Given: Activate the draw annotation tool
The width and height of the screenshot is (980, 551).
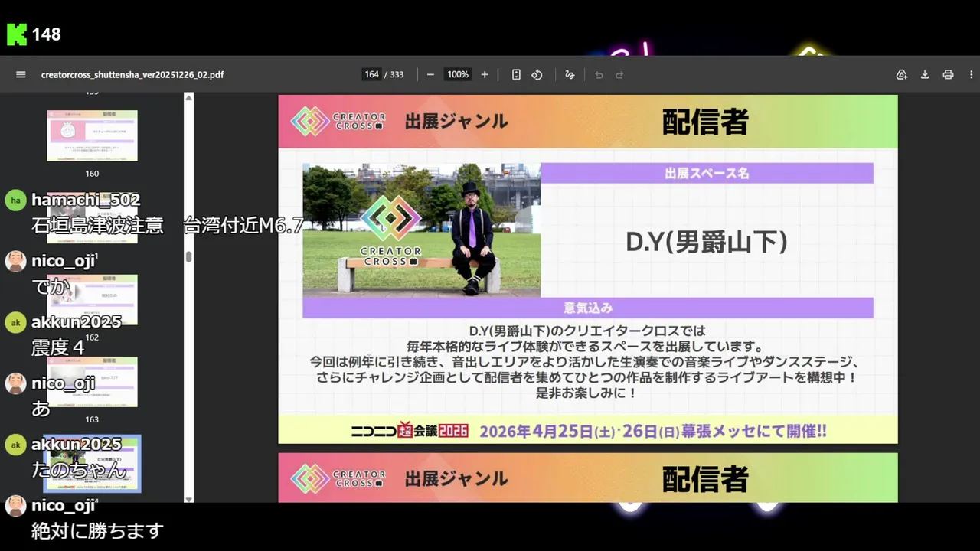Looking at the screenshot, I should [570, 74].
